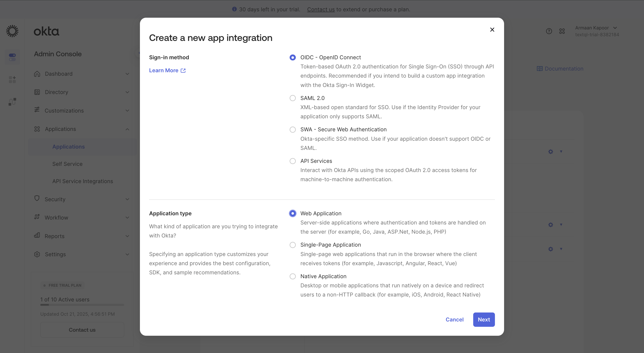Open the Self Service menu item

67,164
